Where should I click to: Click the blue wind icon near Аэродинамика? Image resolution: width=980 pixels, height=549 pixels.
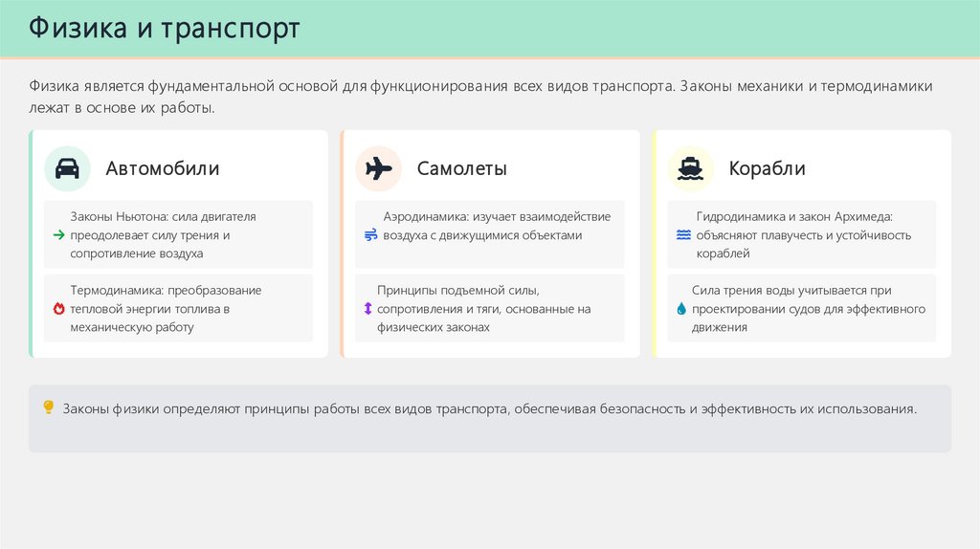[x=370, y=235]
